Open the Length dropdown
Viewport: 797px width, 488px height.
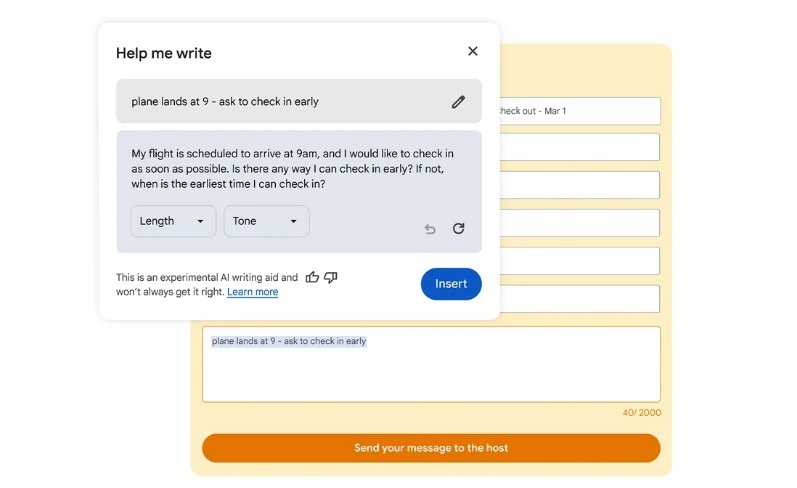pos(173,221)
